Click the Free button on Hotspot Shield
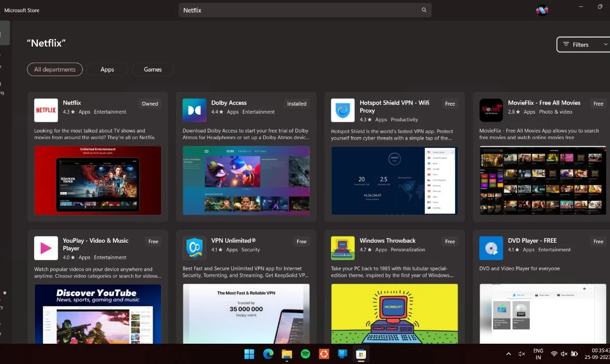Viewport: 610px width, 364px height. pyautogui.click(x=450, y=104)
